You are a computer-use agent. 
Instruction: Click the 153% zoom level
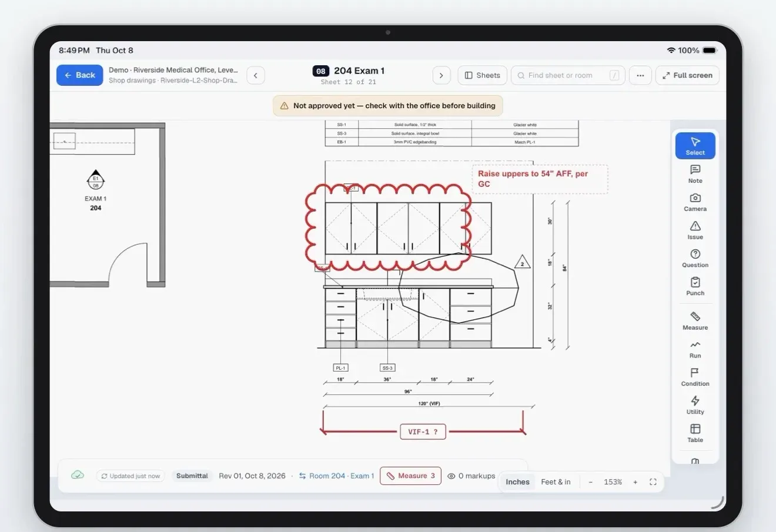[x=613, y=482]
